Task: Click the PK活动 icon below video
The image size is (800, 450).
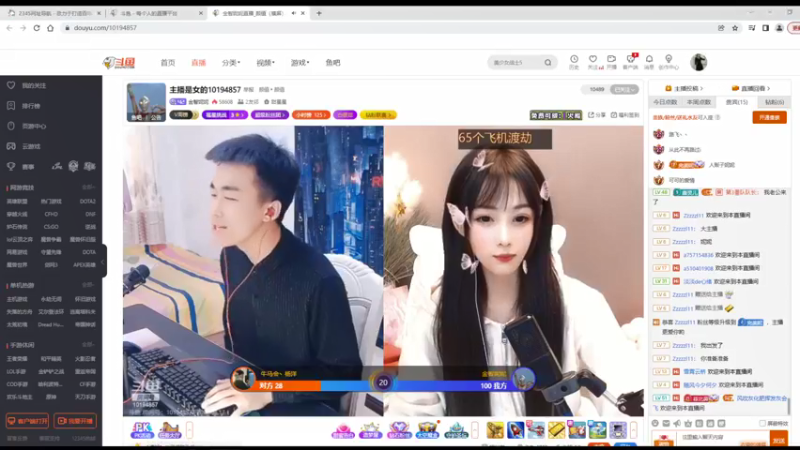Action: tap(142, 430)
